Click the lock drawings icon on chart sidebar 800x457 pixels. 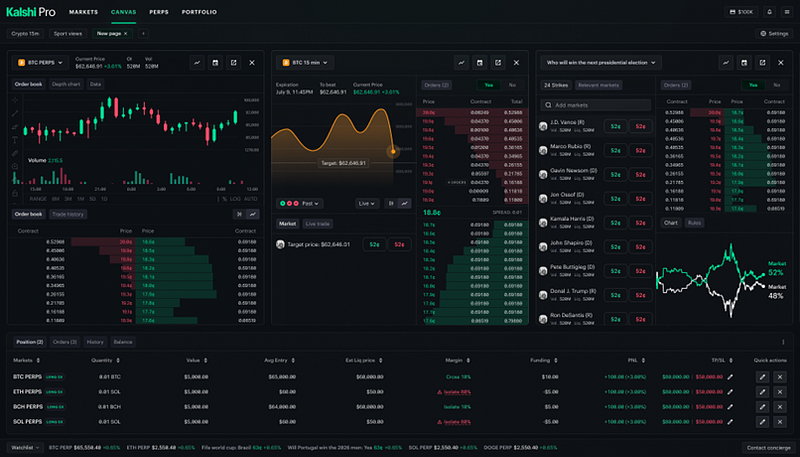click(15, 193)
